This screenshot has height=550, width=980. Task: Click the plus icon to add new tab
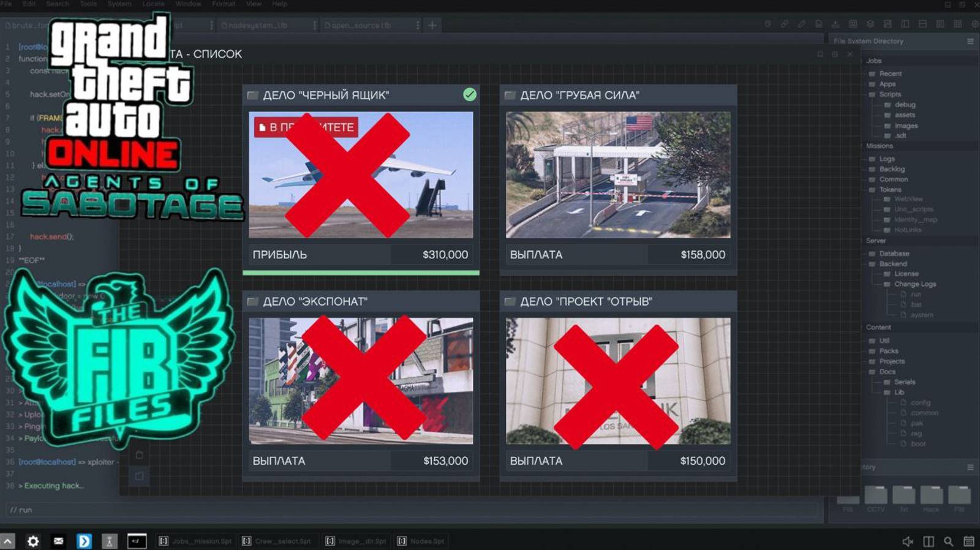point(432,25)
